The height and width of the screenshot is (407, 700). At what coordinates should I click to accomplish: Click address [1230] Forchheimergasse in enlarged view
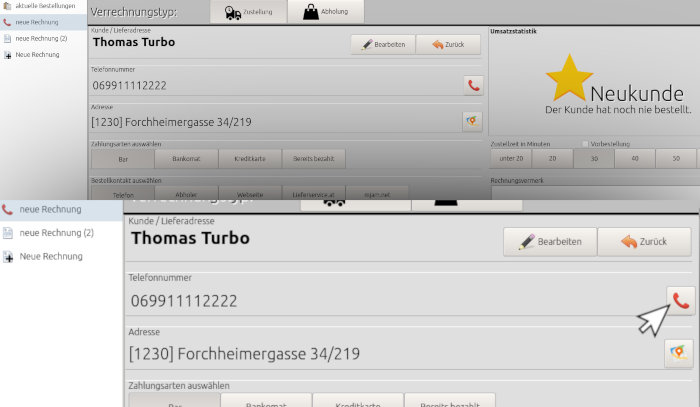(244, 354)
